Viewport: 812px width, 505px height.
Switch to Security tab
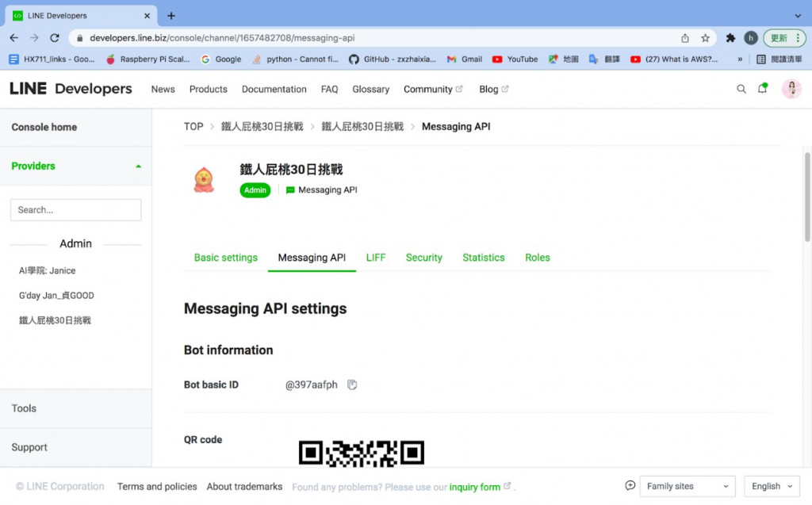[x=424, y=258]
